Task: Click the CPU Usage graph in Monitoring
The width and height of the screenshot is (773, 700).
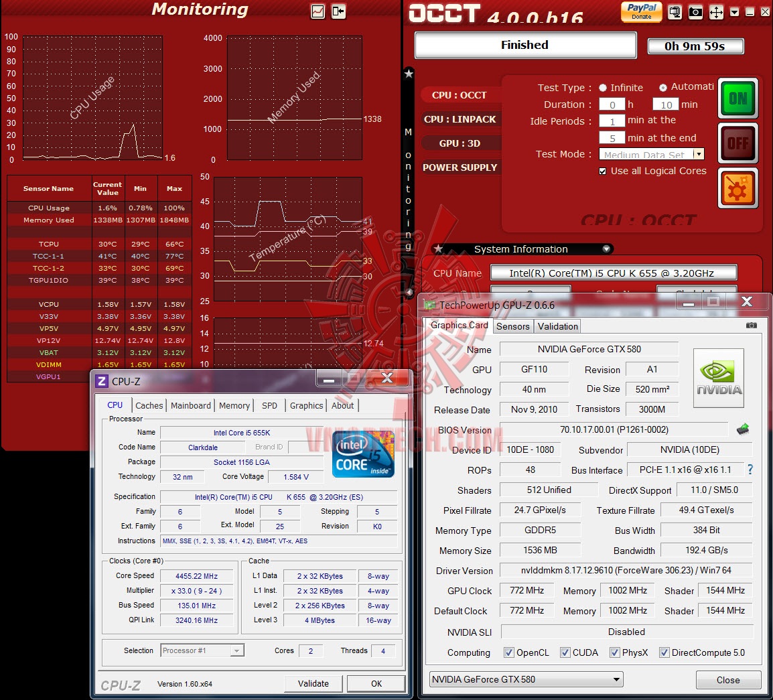Action: (x=92, y=98)
